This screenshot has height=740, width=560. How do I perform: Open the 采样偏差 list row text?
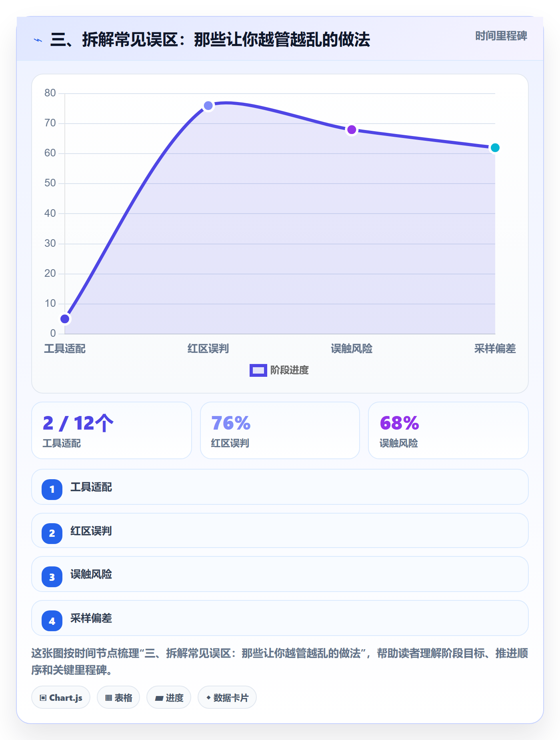point(91,618)
